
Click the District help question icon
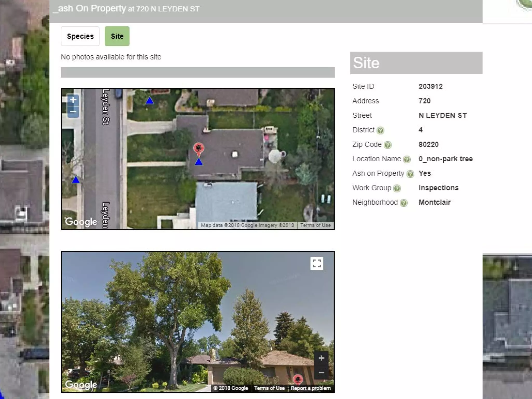(x=380, y=130)
